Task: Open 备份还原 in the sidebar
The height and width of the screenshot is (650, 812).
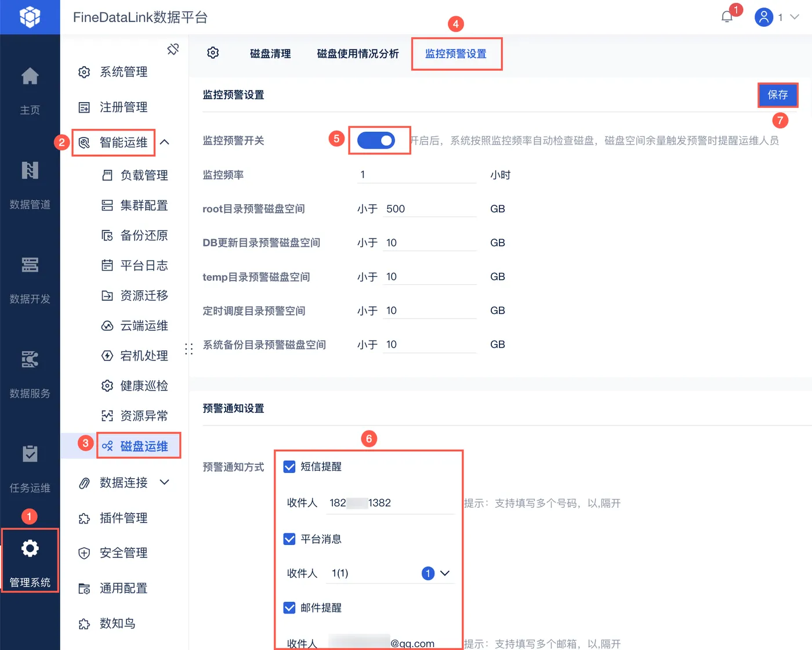Action: click(135, 236)
